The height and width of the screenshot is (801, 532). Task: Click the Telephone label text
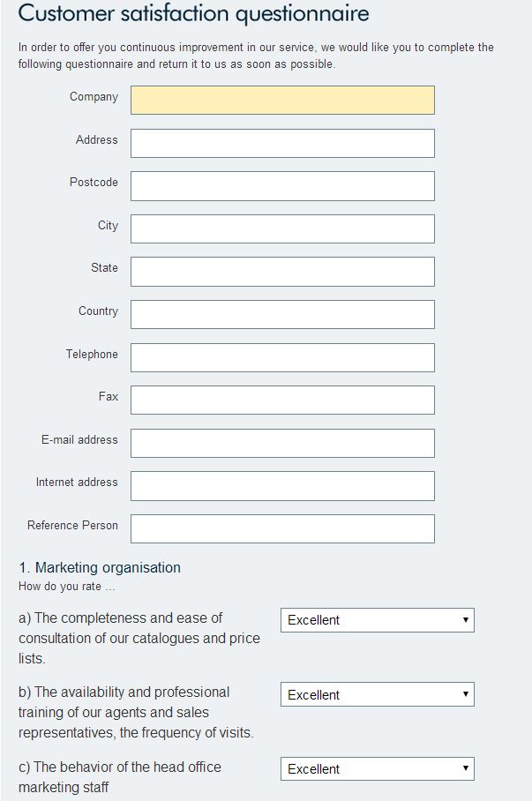pyautogui.click(x=91, y=354)
